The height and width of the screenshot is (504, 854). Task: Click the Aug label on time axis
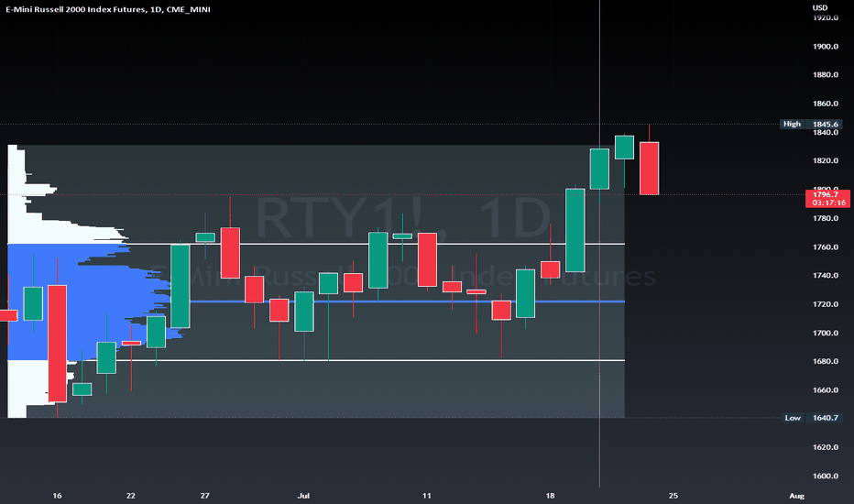[796, 496]
